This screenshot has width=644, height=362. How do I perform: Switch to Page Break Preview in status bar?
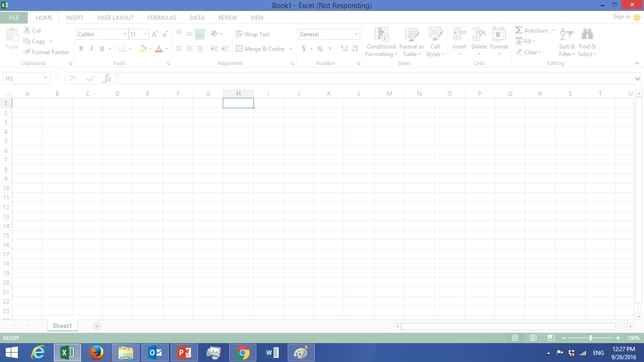(551, 338)
